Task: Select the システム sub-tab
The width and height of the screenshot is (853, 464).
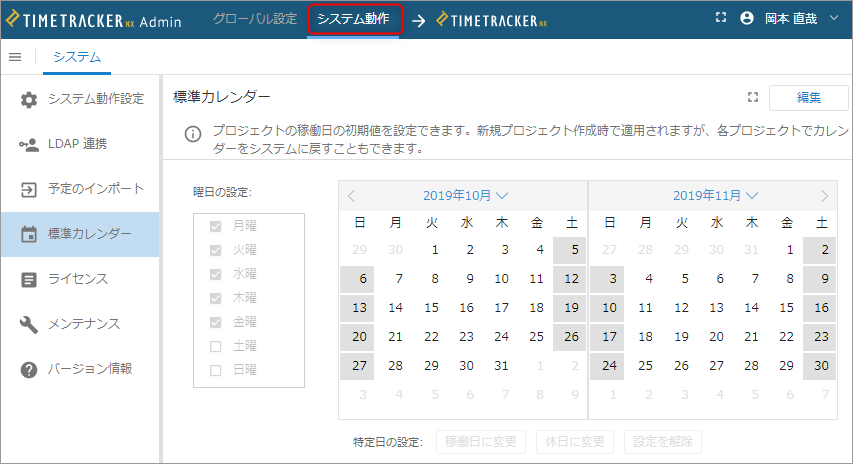Action: click(x=77, y=57)
